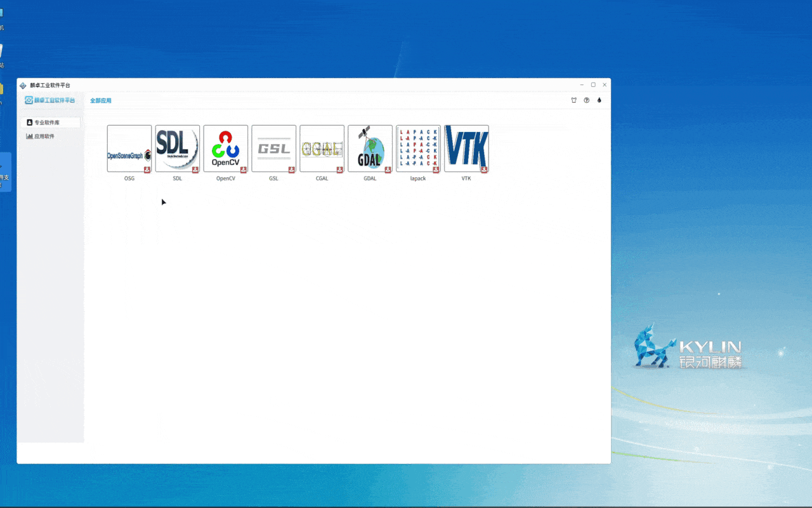Image resolution: width=812 pixels, height=508 pixels.
Task: Click the download icon on the lapack tile
Action: click(x=436, y=170)
